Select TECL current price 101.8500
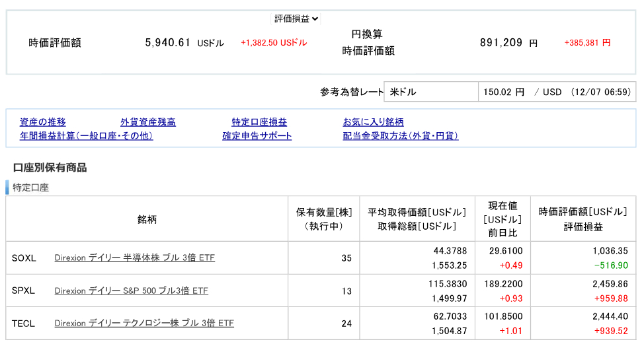The height and width of the screenshot is (348, 644). click(504, 316)
